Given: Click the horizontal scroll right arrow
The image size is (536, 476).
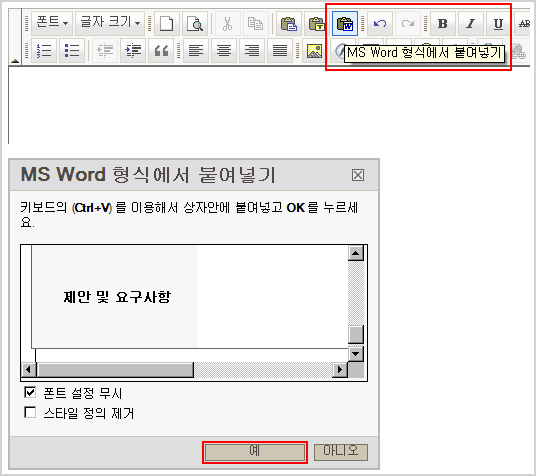Looking at the screenshot, I should pyautogui.click(x=340, y=370).
